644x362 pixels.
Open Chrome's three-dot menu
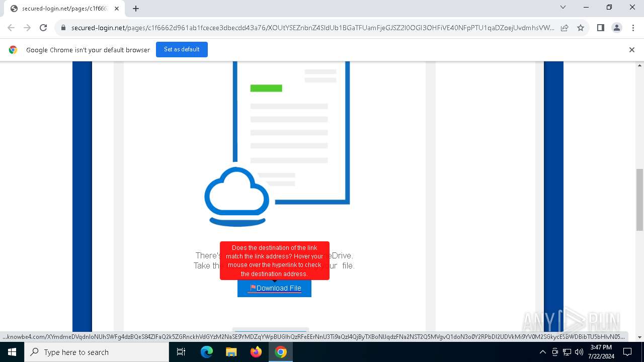point(632,28)
